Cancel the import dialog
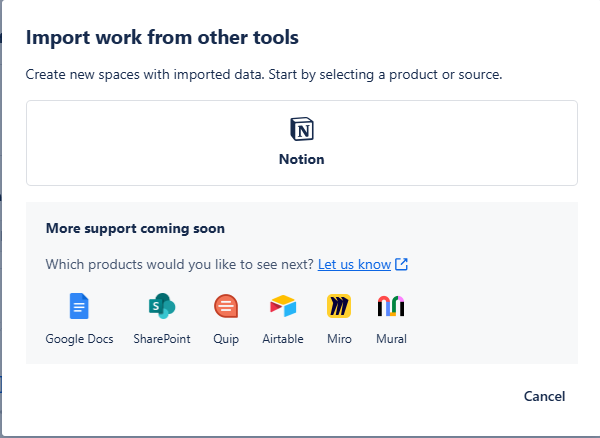Screen dimensions: 600x438 tap(544, 396)
